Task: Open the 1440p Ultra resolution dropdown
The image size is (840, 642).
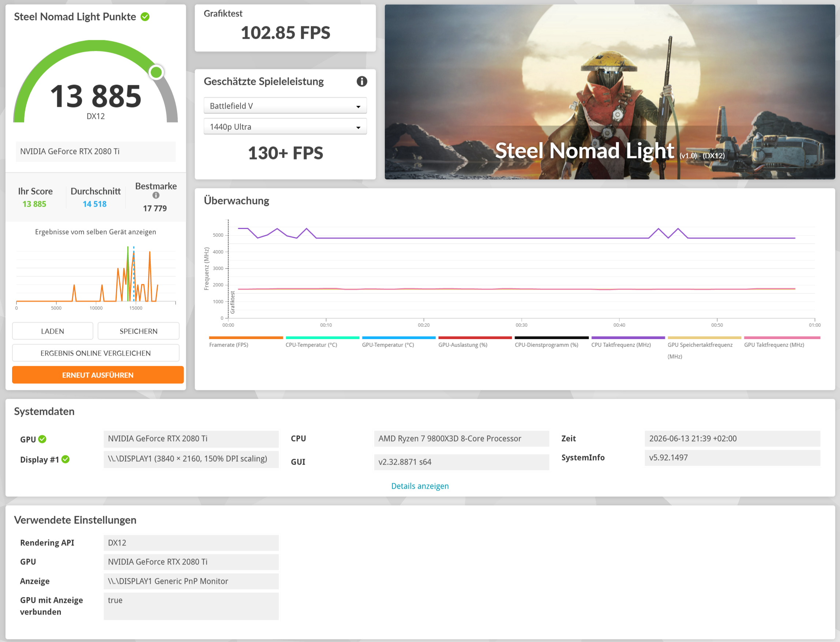Action: click(x=285, y=127)
